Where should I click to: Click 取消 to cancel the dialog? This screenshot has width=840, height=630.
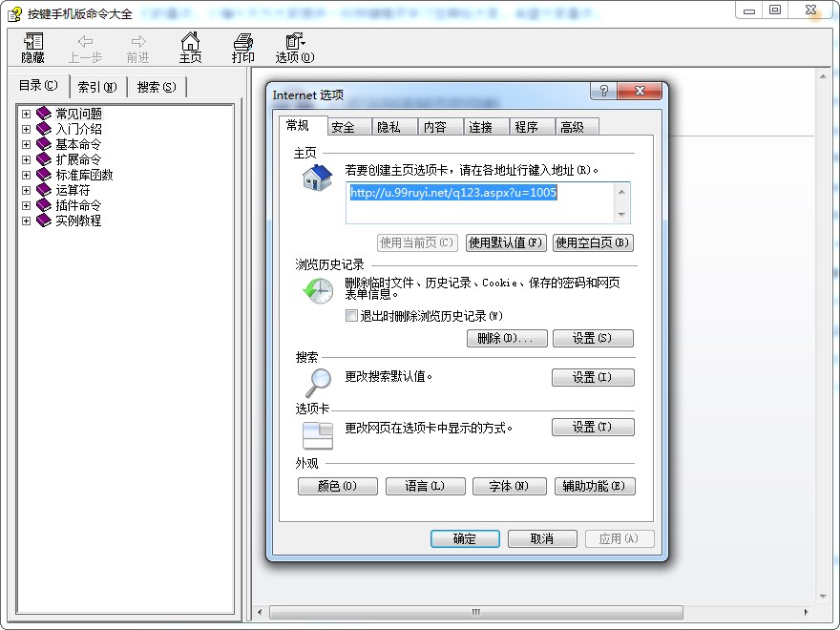pos(542,538)
